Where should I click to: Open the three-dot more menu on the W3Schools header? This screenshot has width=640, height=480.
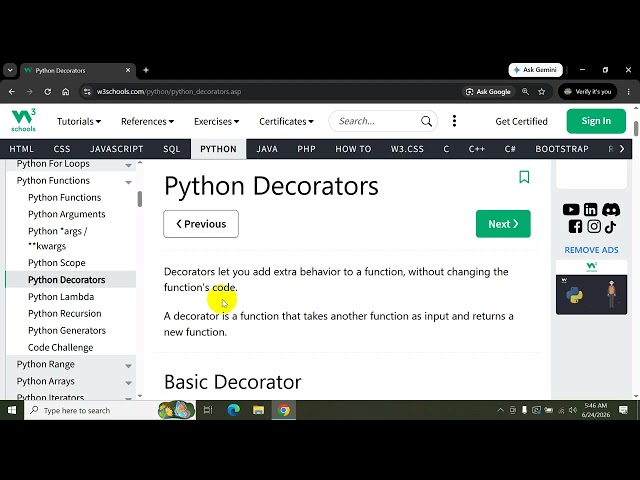(454, 121)
